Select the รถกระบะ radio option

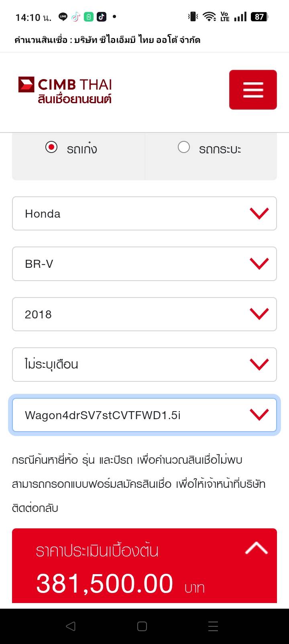pyautogui.click(x=184, y=147)
